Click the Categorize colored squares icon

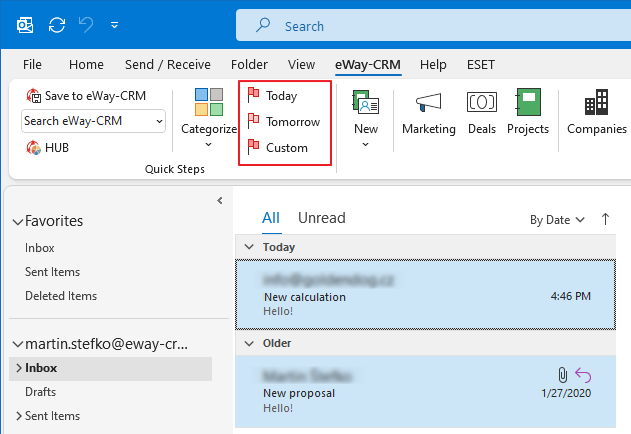(x=209, y=102)
